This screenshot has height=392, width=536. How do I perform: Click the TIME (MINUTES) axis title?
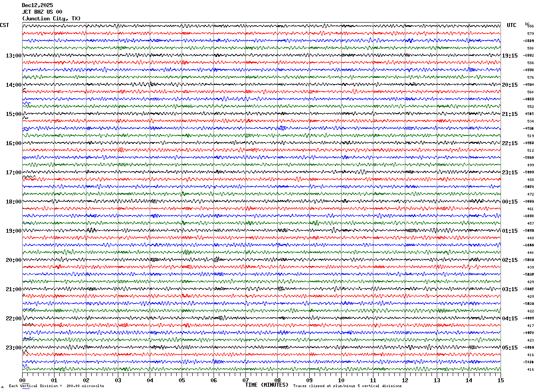pos(267,385)
